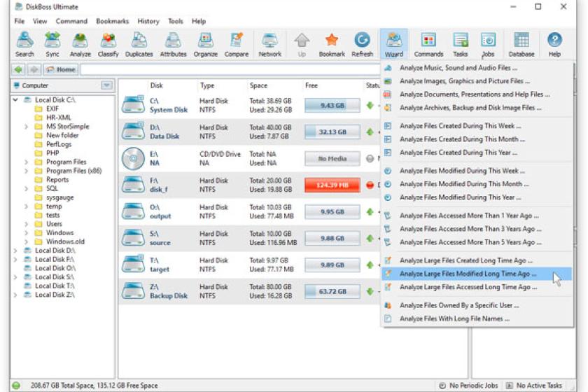The height and width of the screenshot is (392, 588).
Task: Expand the MS StorSimple folder
Action: point(27,127)
